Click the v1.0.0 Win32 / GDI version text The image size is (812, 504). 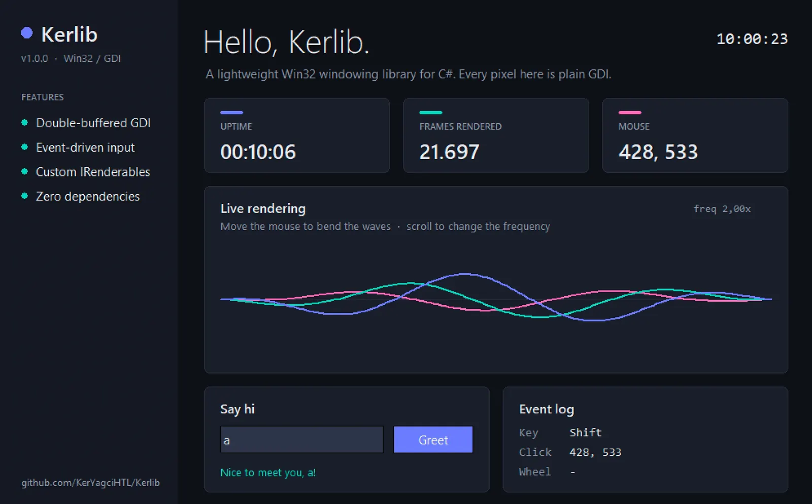(x=71, y=58)
